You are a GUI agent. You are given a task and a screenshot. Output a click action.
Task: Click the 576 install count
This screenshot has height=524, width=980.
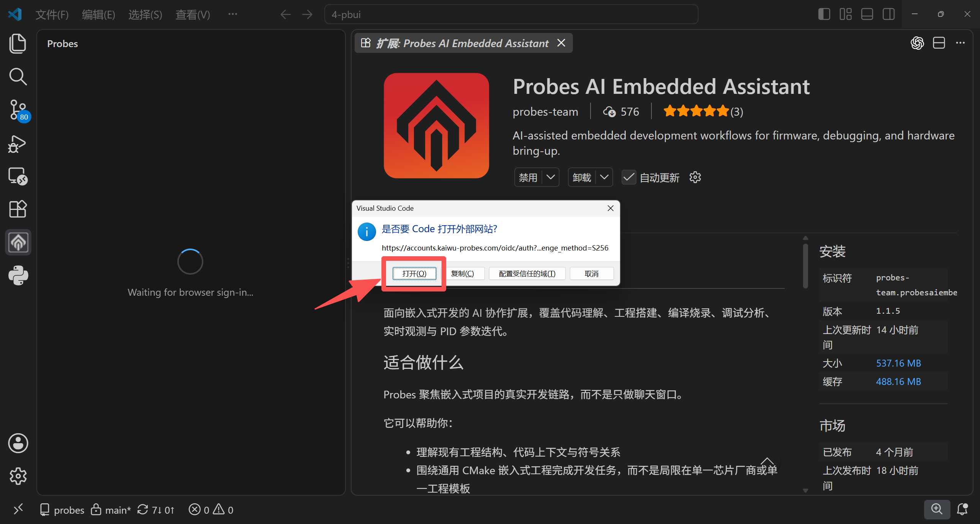coord(621,111)
